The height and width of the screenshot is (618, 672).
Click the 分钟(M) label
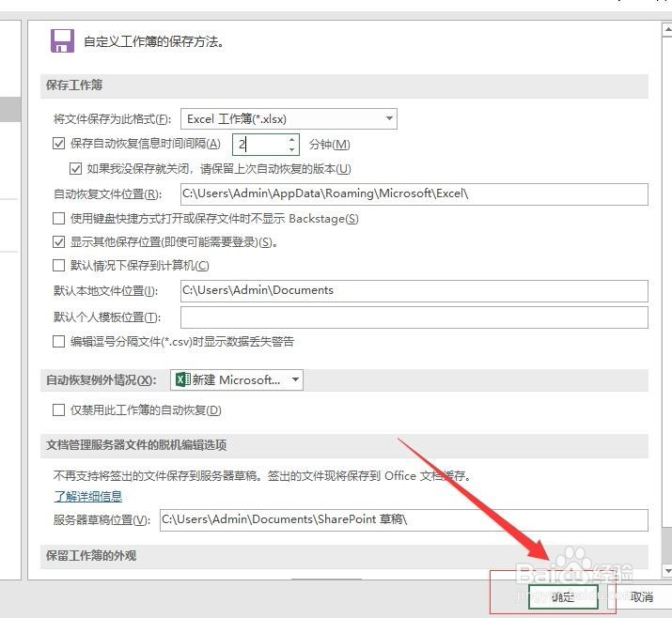coord(330,145)
